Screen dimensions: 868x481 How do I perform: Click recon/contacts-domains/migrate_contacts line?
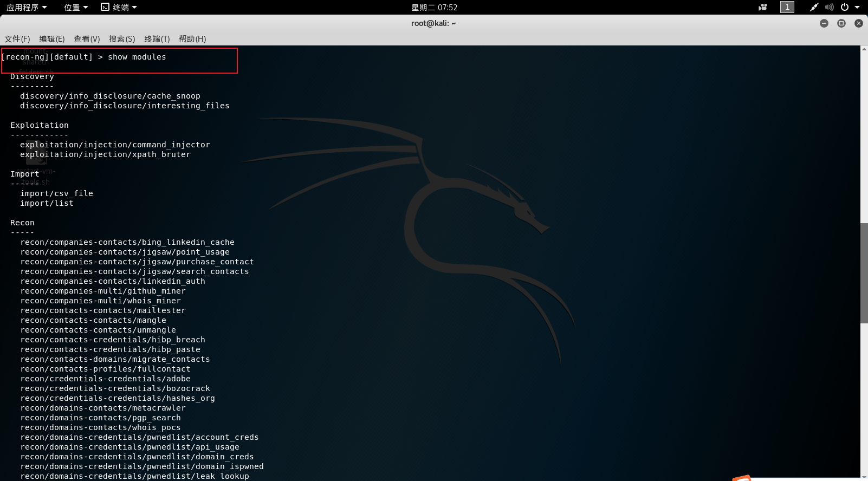(115, 359)
